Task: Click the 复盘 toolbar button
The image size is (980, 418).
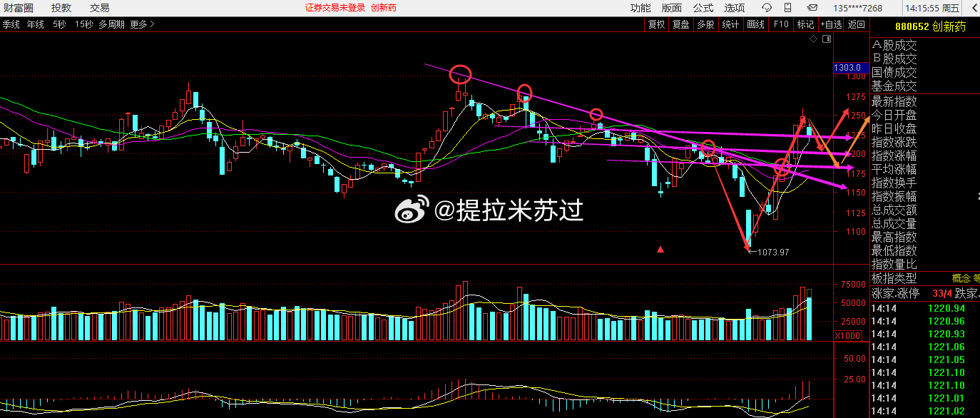Action: coord(681,24)
